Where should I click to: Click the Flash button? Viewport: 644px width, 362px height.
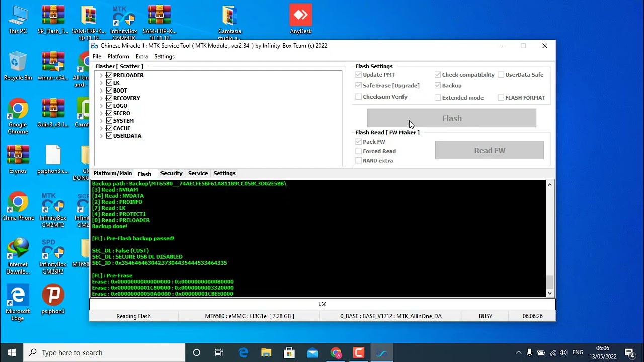point(452,118)
